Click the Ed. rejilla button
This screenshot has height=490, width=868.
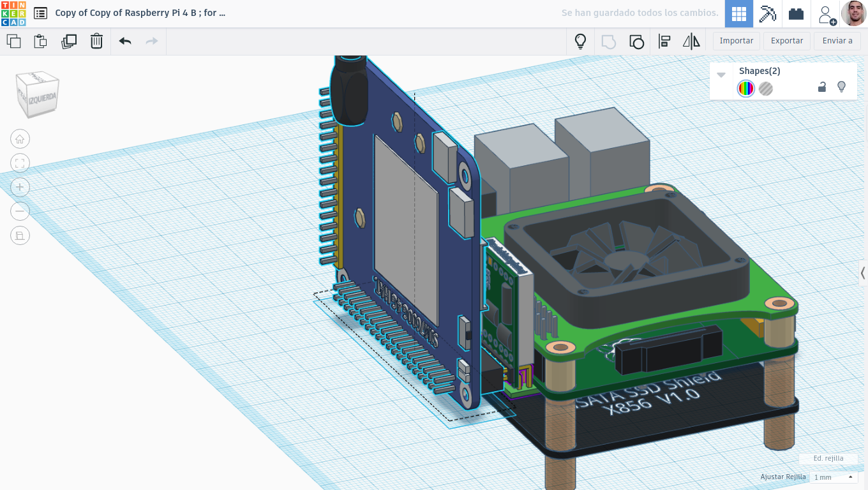pyautogui.click(x=828, y=459)
